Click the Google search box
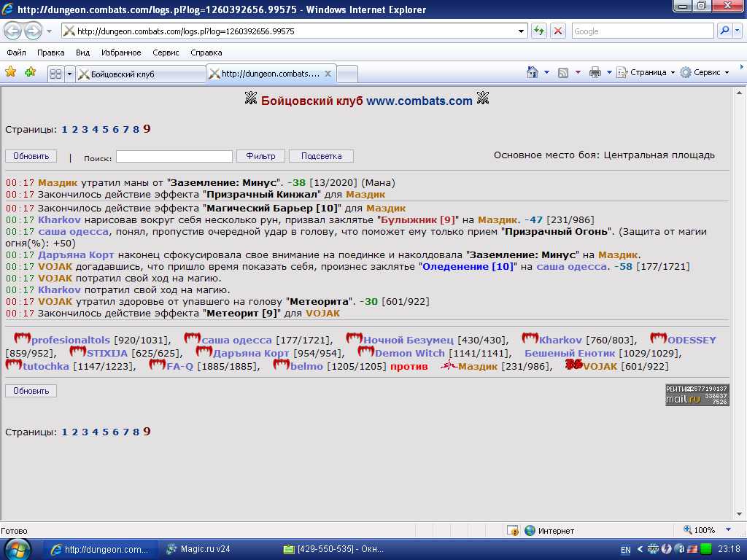This screenshot has width=747, height=560. 643,31
